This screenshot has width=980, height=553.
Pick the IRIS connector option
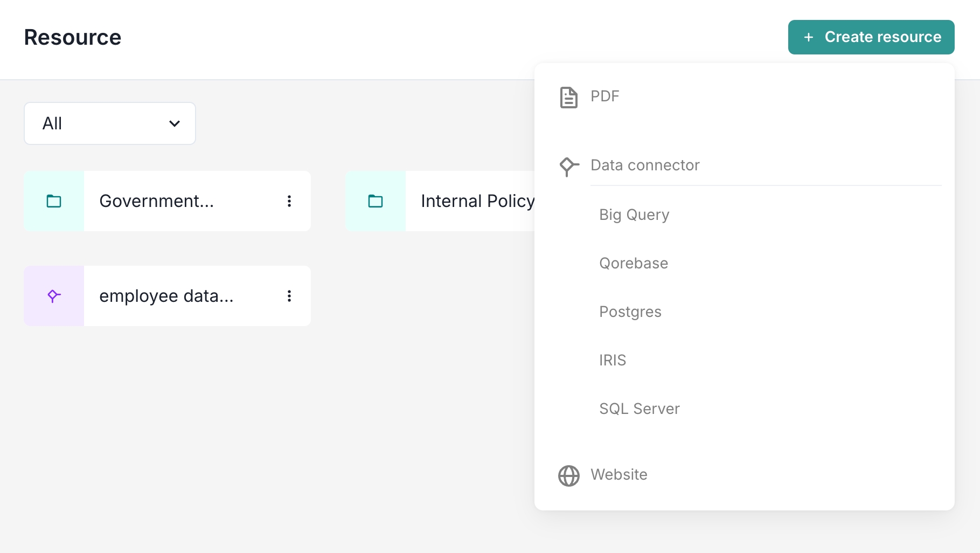click(613, 360)
